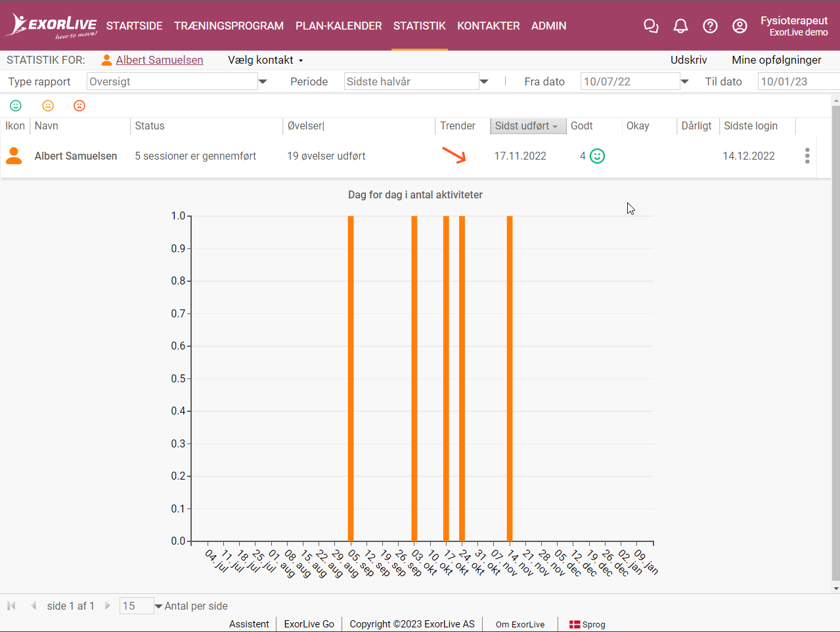Open the Antal per side dropdown

point(158,606)
